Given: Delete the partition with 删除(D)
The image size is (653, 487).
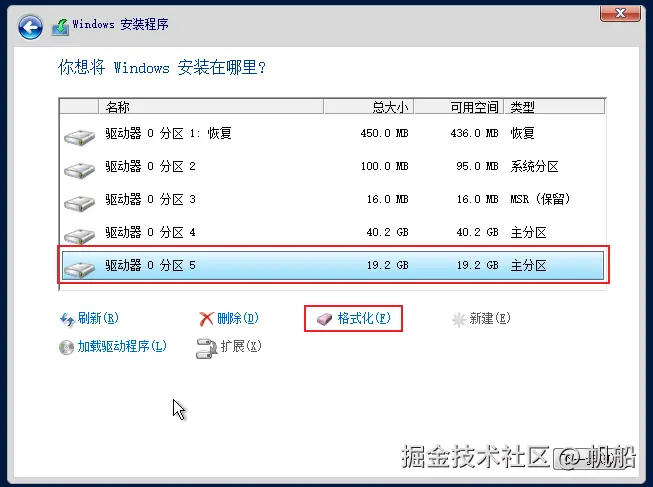Looking at the screenshot, I should 238,318.
